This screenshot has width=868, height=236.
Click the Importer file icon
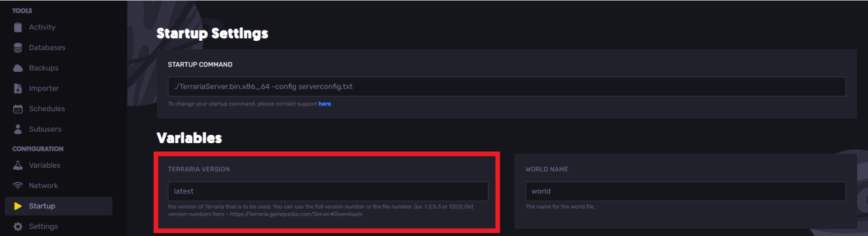pos(17,88)
